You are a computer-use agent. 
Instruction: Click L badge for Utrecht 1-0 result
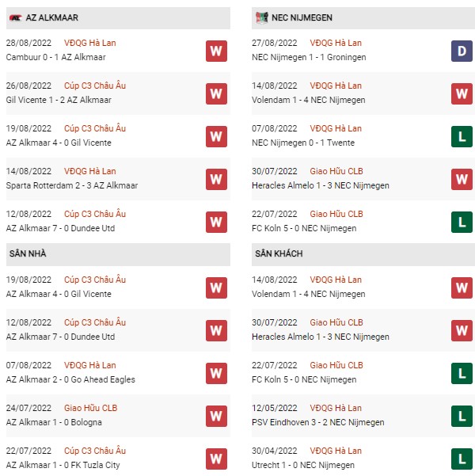tap(462, 459)
